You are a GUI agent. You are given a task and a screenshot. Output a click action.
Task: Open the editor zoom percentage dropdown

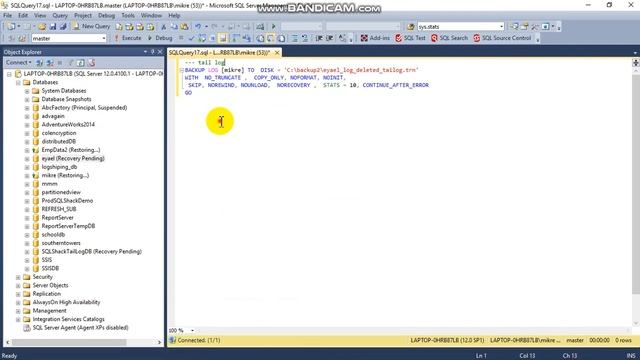point(192,330)
